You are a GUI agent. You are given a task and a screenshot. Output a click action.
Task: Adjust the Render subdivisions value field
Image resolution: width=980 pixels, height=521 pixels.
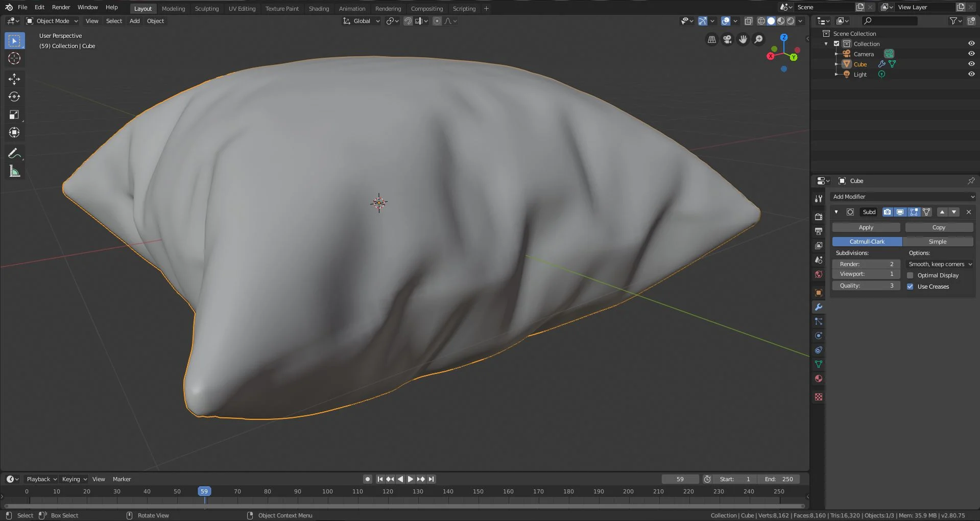coord(866,264)
